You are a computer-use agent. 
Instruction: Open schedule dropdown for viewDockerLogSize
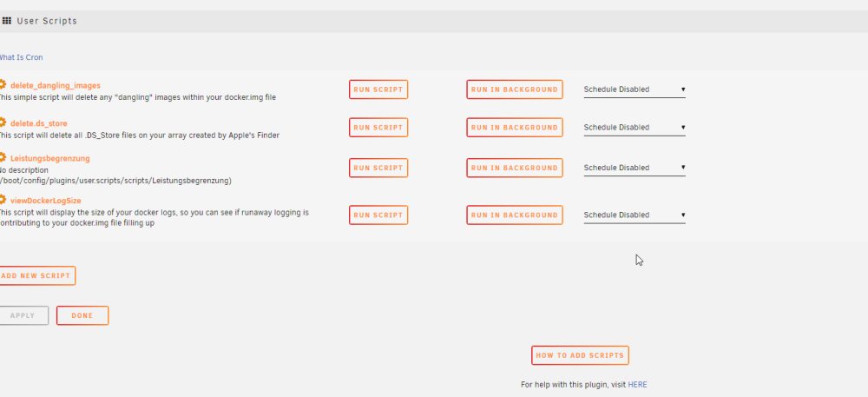[635, 215]
